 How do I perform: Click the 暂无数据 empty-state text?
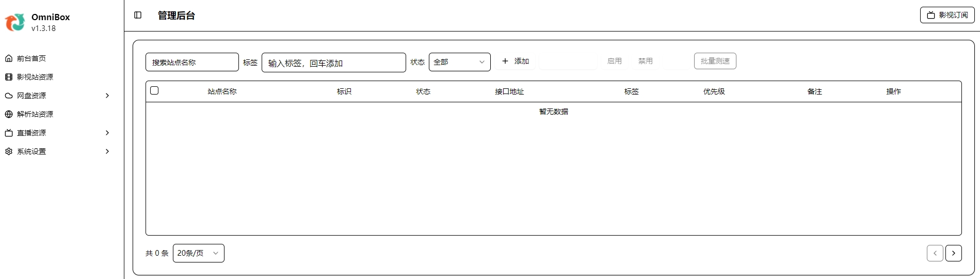point(554,112)
